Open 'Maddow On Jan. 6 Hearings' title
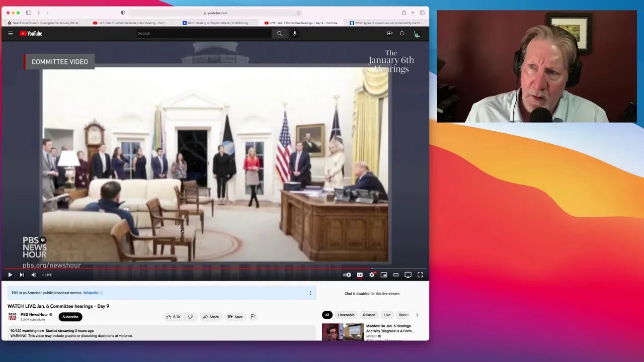This screenshot has width=644, height=362. tap(390, 328)
